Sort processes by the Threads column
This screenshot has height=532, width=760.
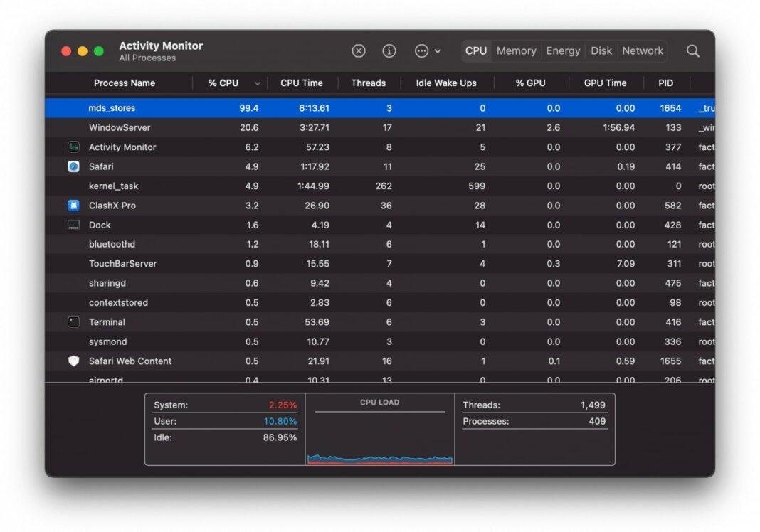(368, 83)
